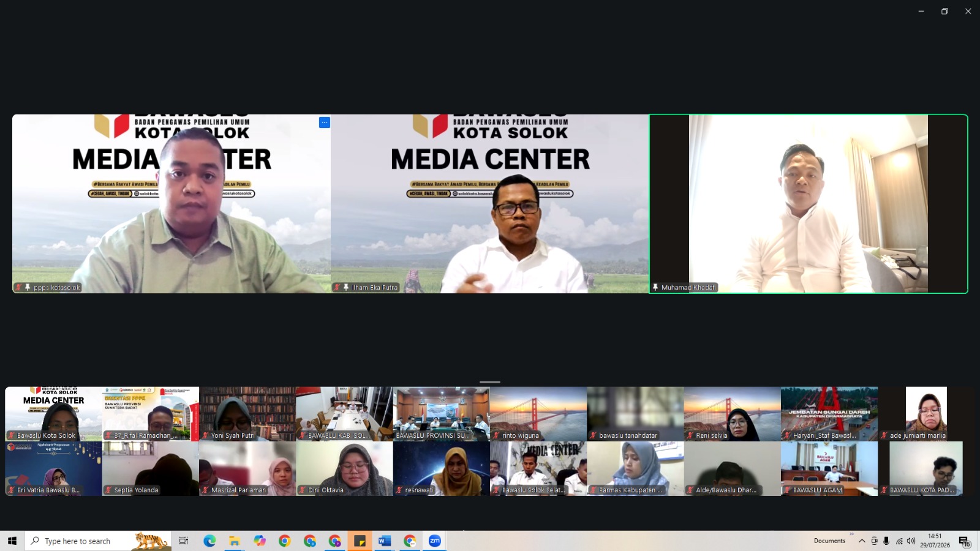980x551 pixels.
Task: Switch to Microsoft Word from taskbar
Action: 385,541
